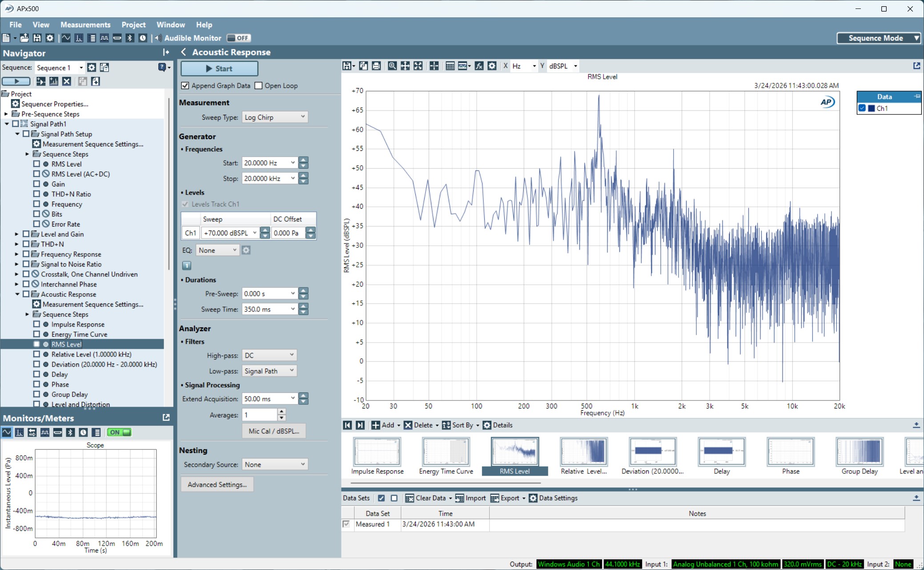Check the Frequency Response folder checkbox
The height and width of the screenshot is (570, 924).
coord(26,254)
